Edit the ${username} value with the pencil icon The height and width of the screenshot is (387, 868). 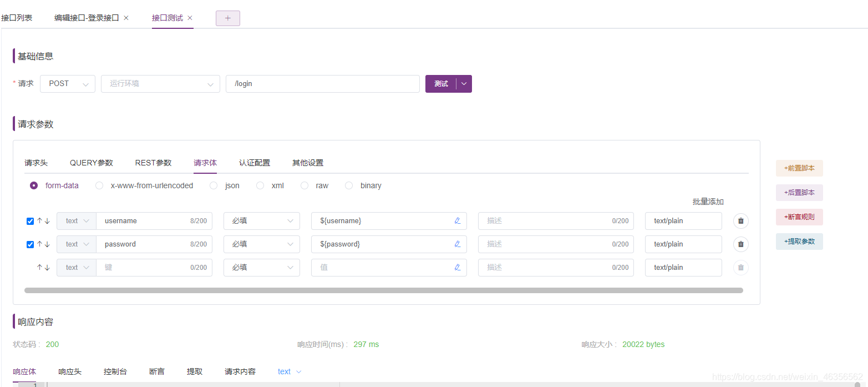tap(457, 220)
